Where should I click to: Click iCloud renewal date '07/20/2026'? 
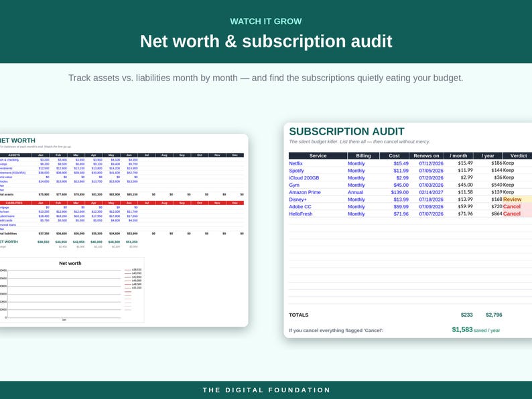click(x=431, y=178)
